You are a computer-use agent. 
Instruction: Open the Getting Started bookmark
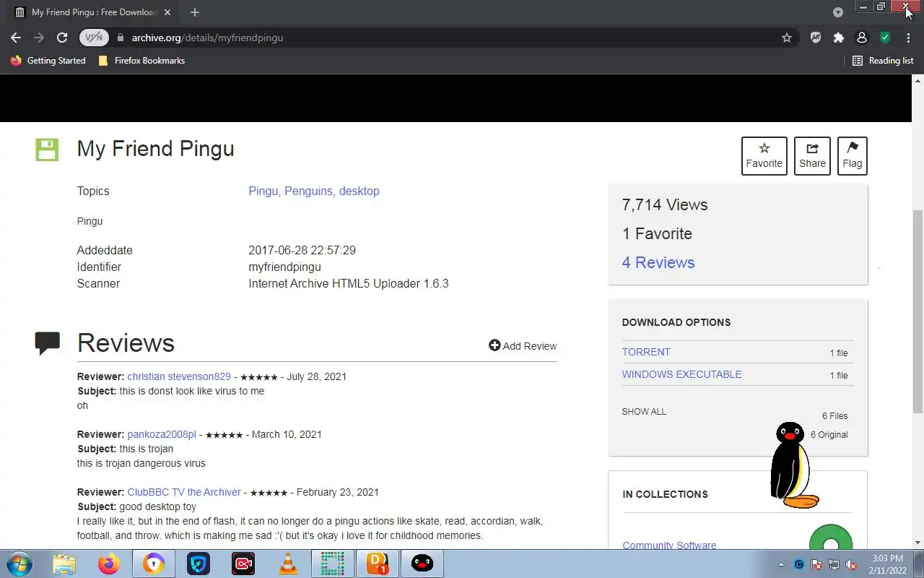coord(48,61)
